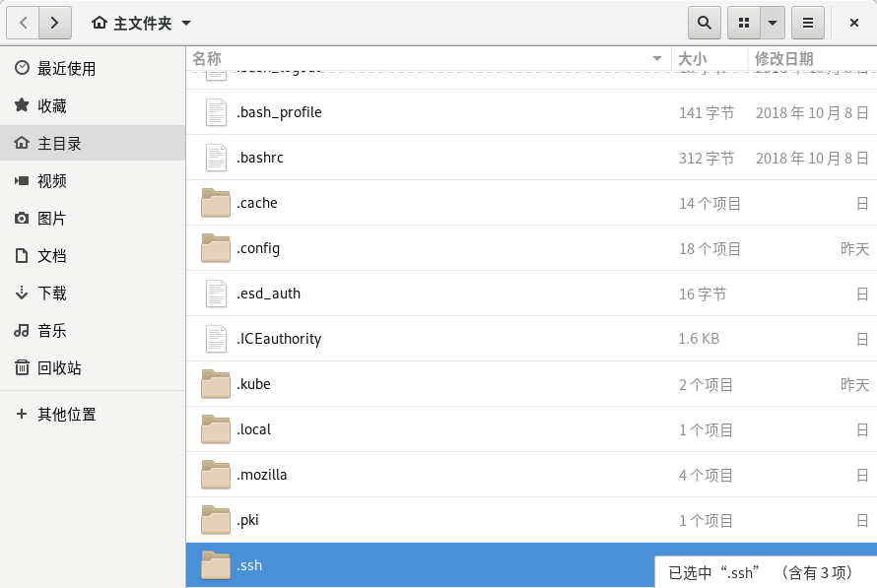This screenshot has width=877, height=588.
Task: Open 视频 folder in sidebar
Action: 93,180
